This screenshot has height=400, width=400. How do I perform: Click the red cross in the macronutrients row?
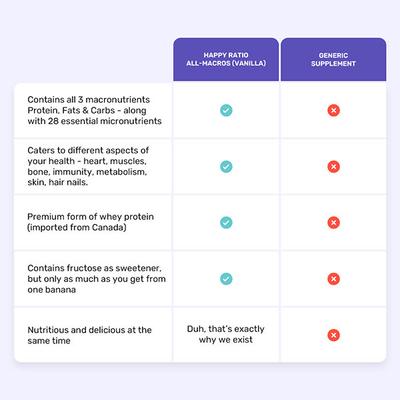pos(333,110)
